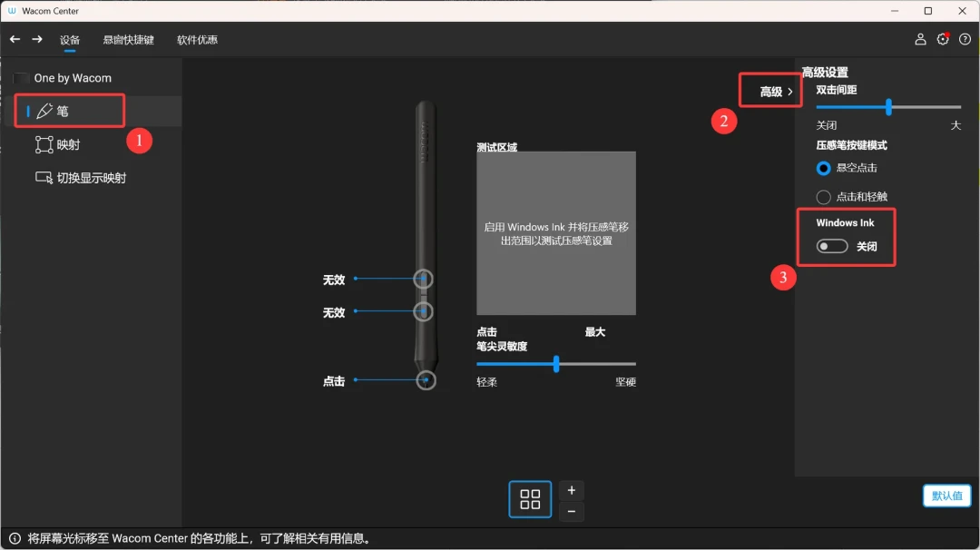This screenshot has height=550, width=980.
Task: Click the info icon in status bar
Action: coord(15,538)
